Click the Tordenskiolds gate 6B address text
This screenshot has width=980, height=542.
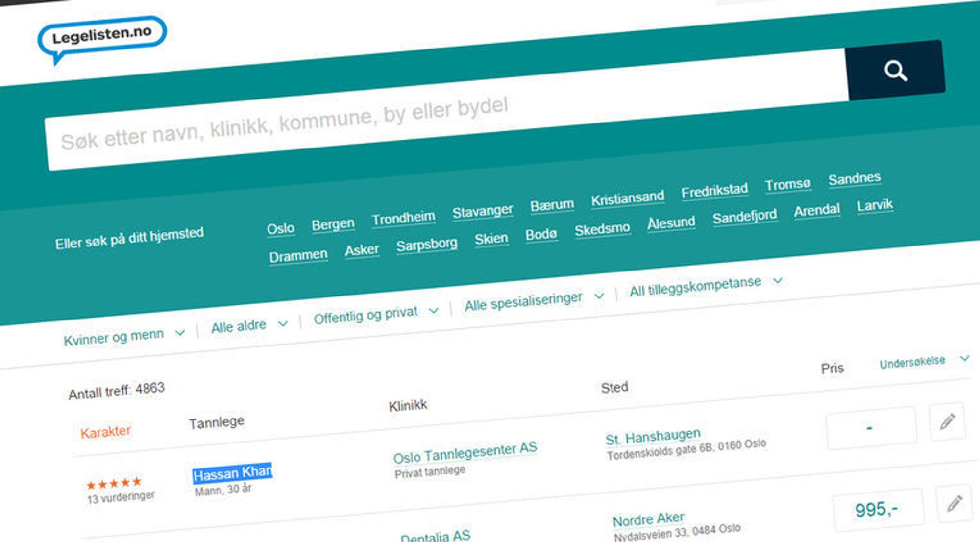click(x=686, y=449)
